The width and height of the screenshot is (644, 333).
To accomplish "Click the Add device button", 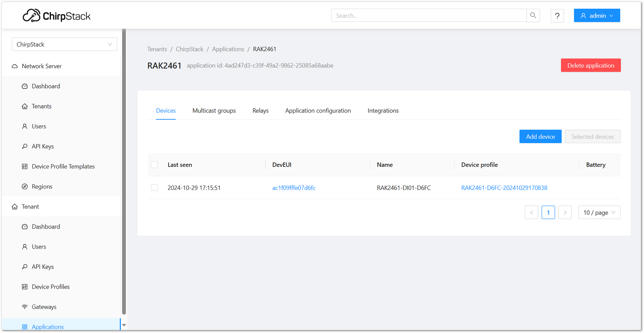I will [540, 136].
